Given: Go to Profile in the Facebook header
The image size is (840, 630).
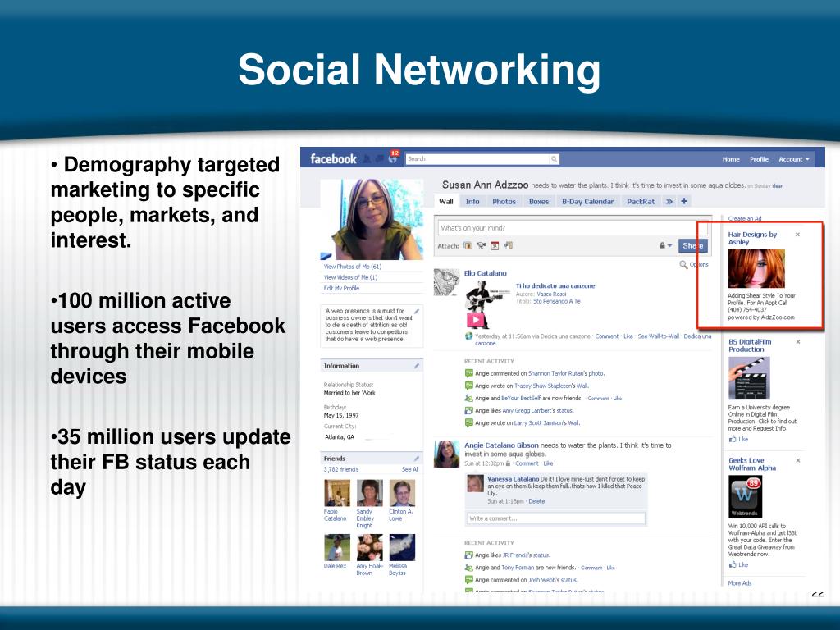Looking at the screenshot, I should pyautogui.click(x=759, y=159).
